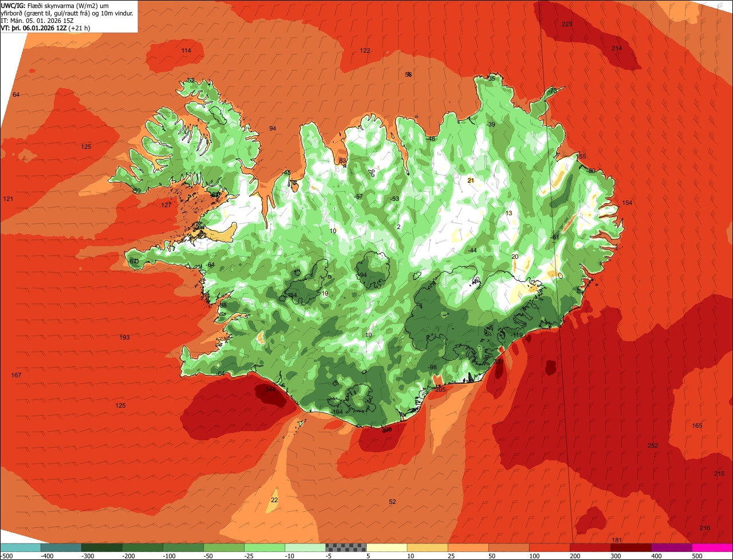Image resolution: width=733 pixels, height=560 pixels.
Task: Click the '-57' value in north-central Iceland
Action: click(x=358, y=196)
